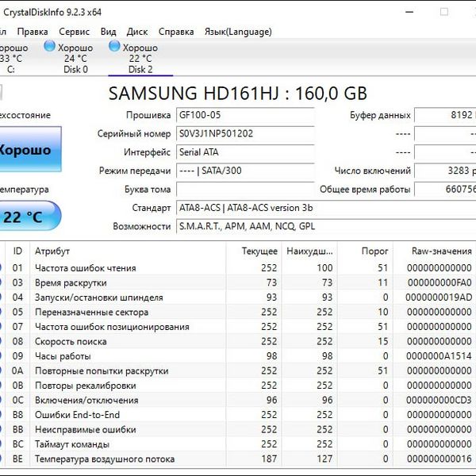Click the Буфер данных value 8192
The height and width of the screenshot is (476, 476).
pyautogui.click(x=445, y=115)
